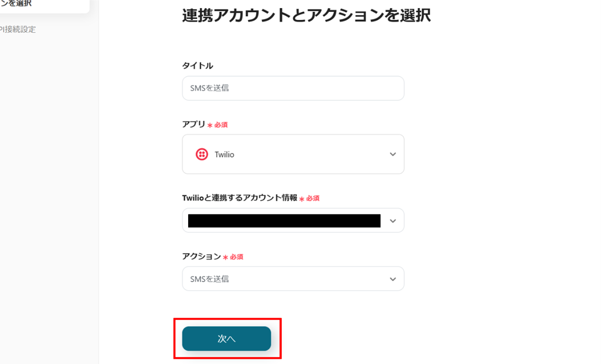The height and width of the screenshot is (364, 601).
Task: Click the 次へ button
Action: (x=227, y=338)
